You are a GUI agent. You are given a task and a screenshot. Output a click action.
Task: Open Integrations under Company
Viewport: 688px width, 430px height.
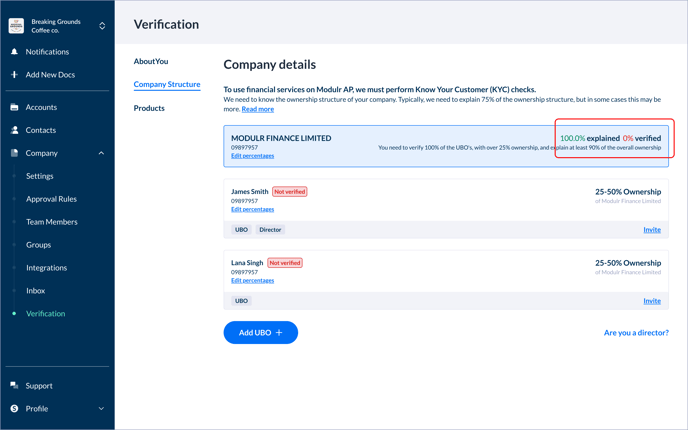47,268
